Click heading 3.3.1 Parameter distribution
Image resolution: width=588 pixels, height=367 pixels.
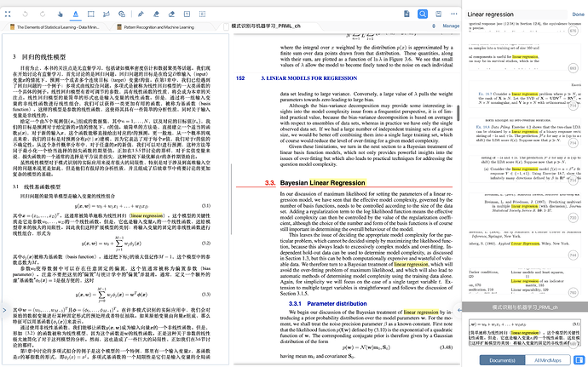pyautogui.click(x=327, y=304)
